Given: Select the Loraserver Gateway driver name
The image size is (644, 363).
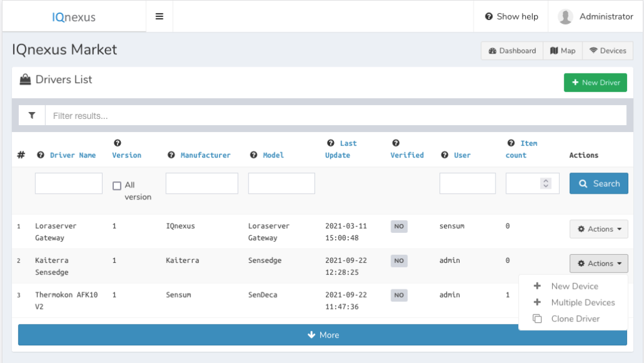Looking at the screenshot, I should 55,232.
